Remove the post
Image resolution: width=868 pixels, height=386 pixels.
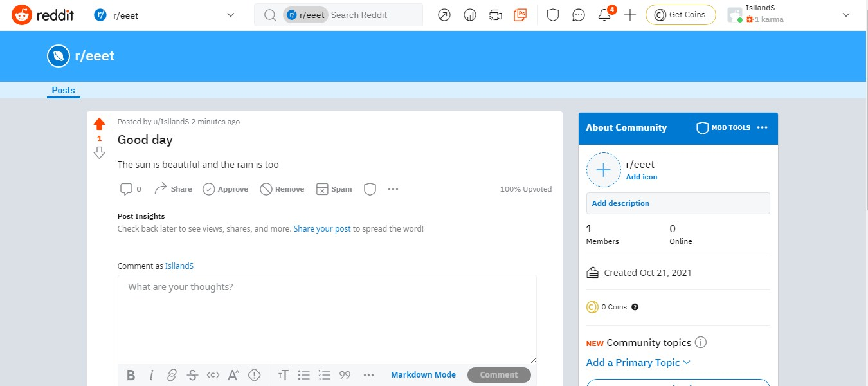pyautogui.click(x=282, y=189)
